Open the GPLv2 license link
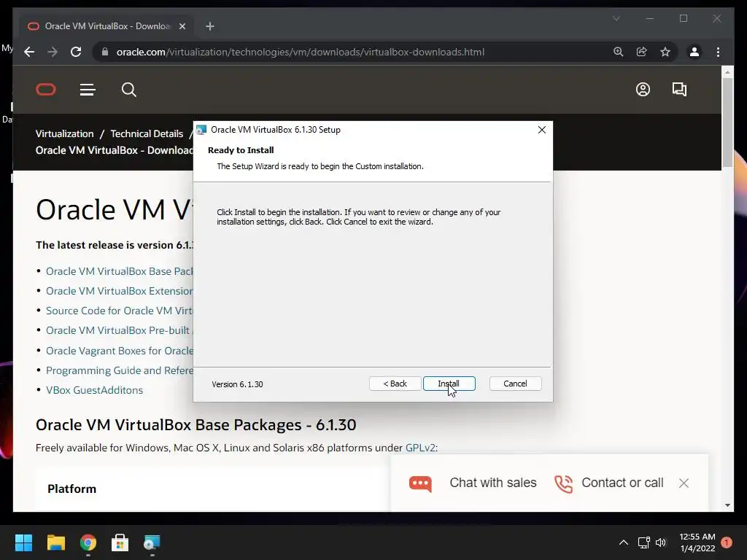Image resolution: width=747 pixels, height=560 pixels. 420,448
